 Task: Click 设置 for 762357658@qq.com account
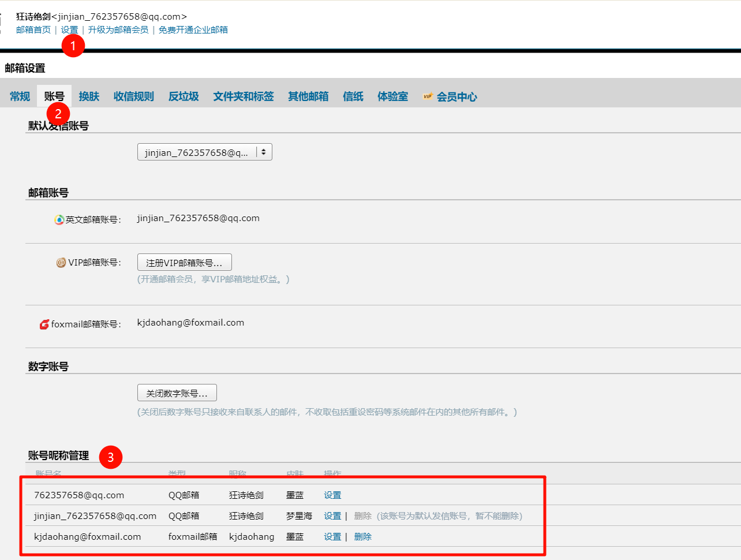tap(332, 495)
